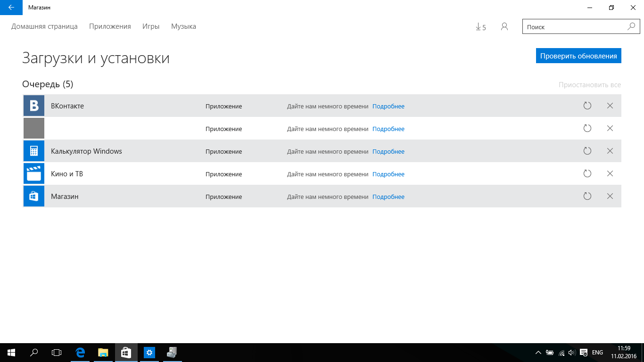Open the Windows Start menu

point(11,353)
